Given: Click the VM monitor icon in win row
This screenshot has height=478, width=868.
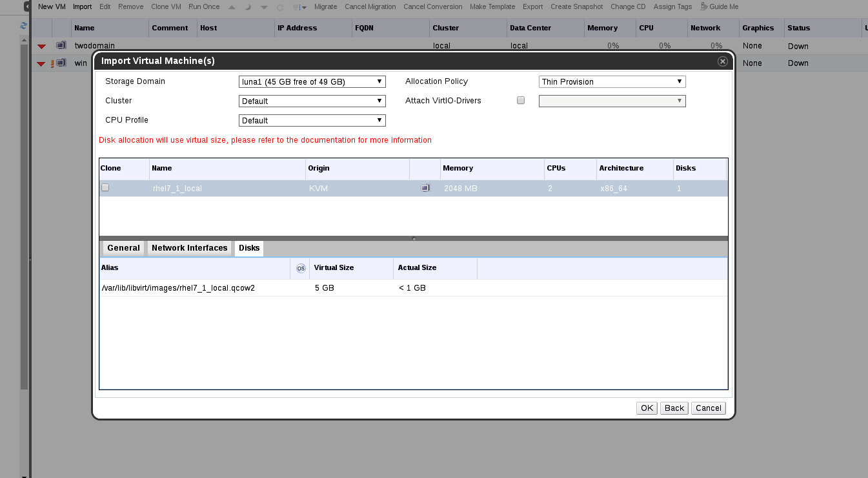Looking at the screenshot, I should [x=61, y=63].
